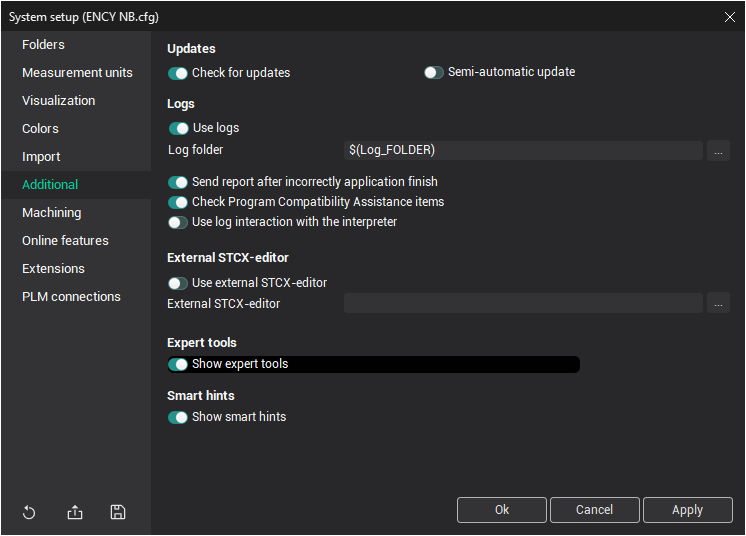Open the Folders settings section

(43, 45)
